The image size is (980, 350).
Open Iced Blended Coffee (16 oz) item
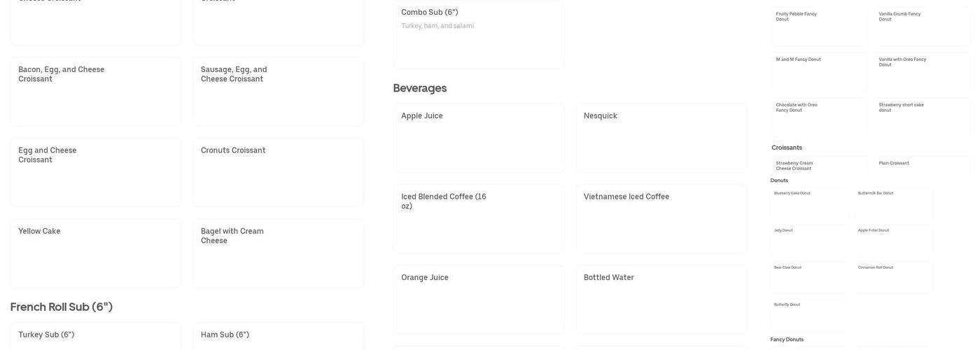478,218
